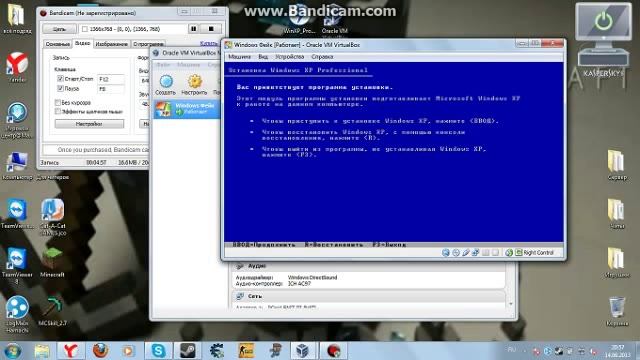Open Steam from the taskbar
The image size is (640, 360).
(188, 351)
